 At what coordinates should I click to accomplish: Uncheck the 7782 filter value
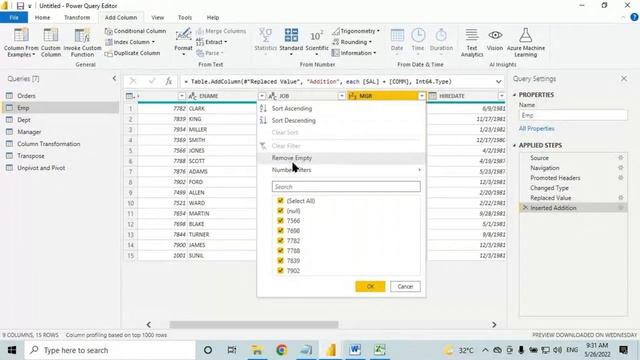coord(280,241)
